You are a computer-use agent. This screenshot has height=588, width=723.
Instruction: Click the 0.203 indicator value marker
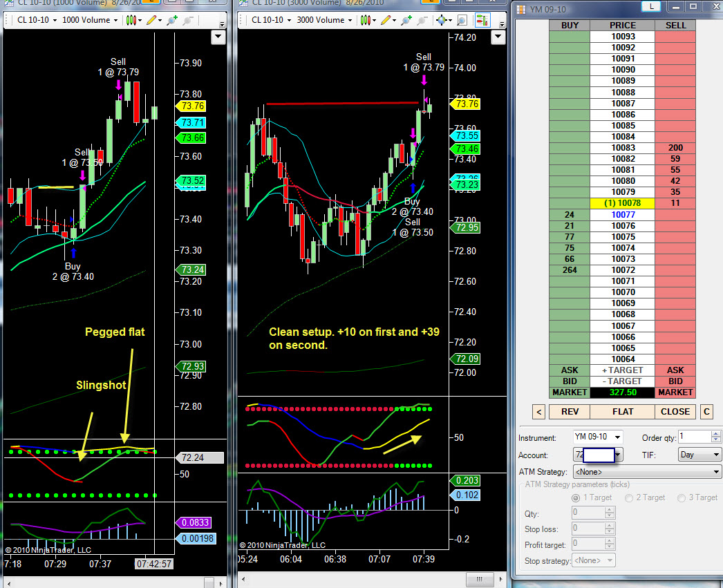point(465,481)
